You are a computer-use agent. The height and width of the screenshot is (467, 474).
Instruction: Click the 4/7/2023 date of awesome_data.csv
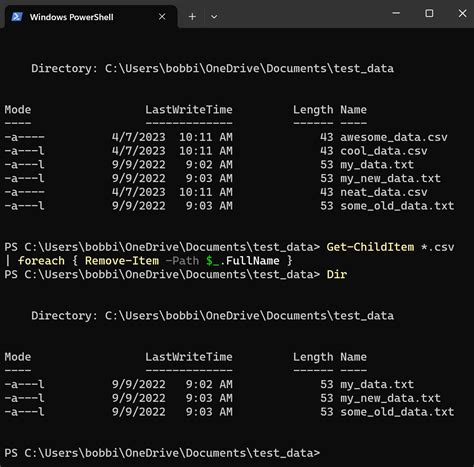[138, 137]
